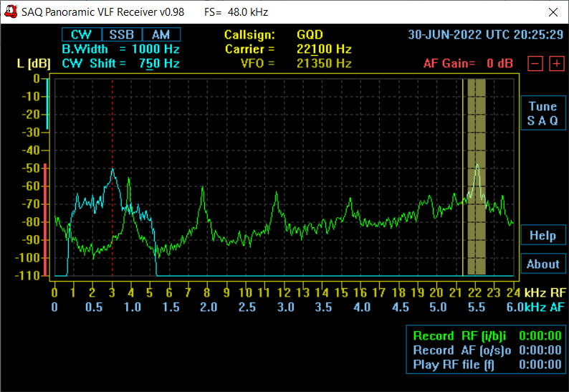Open the Help button
This screenshot has width=569, height=392.
pyautogui.click(x=542, y=235)
